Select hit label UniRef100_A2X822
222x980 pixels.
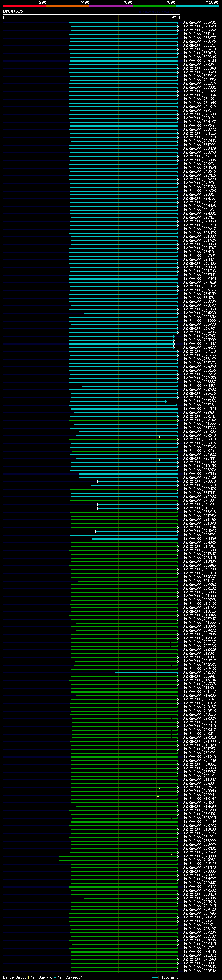pyautogui.click(x=199, y=91)
